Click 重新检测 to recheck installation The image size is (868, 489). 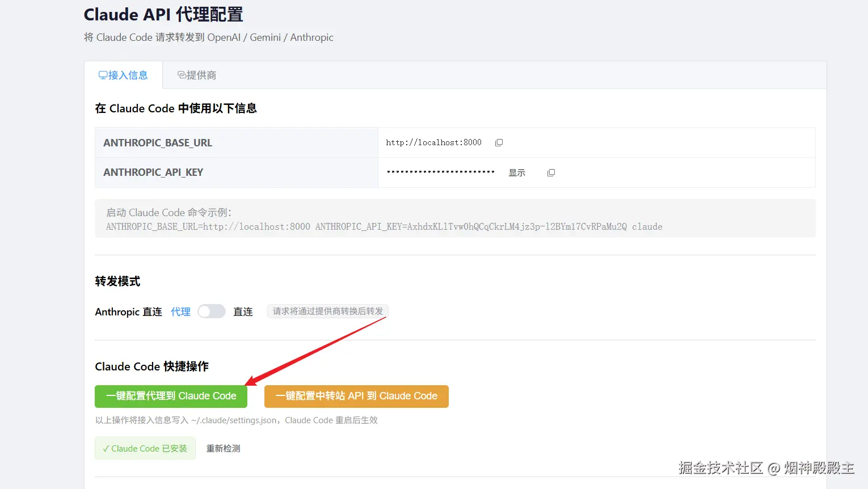(223, 448)
